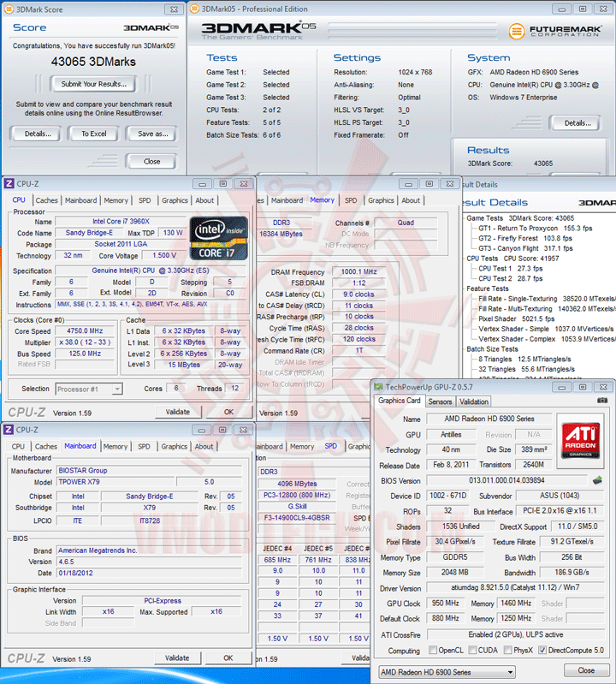Open Memory tab in the BIOSTAR mainboard CPU-Z window

tap(115, 446)
